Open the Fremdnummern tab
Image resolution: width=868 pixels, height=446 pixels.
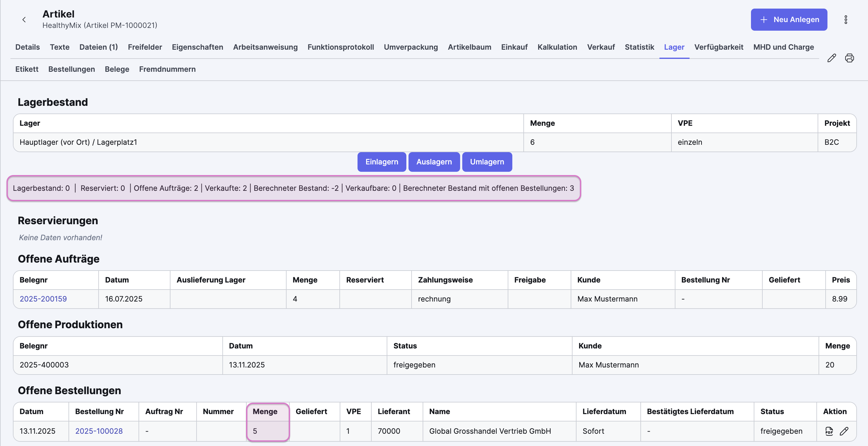click(x=167, y=69)
